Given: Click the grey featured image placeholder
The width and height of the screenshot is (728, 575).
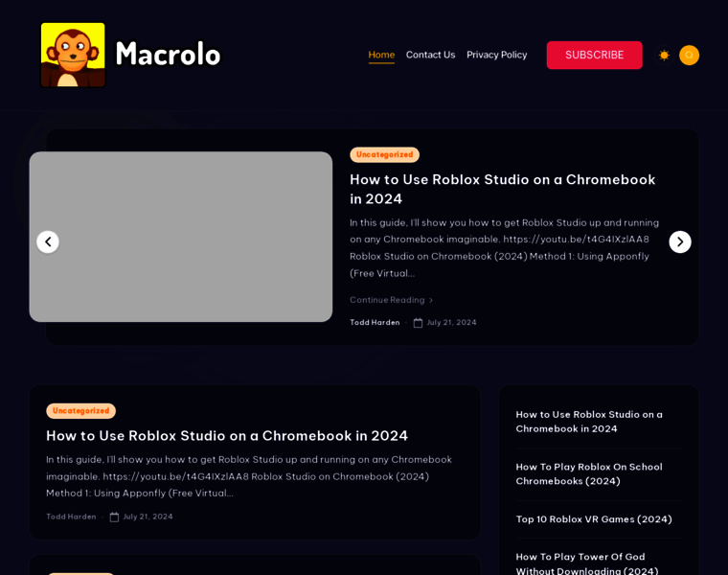Looking at the screenshot, I should pos(181,237).
